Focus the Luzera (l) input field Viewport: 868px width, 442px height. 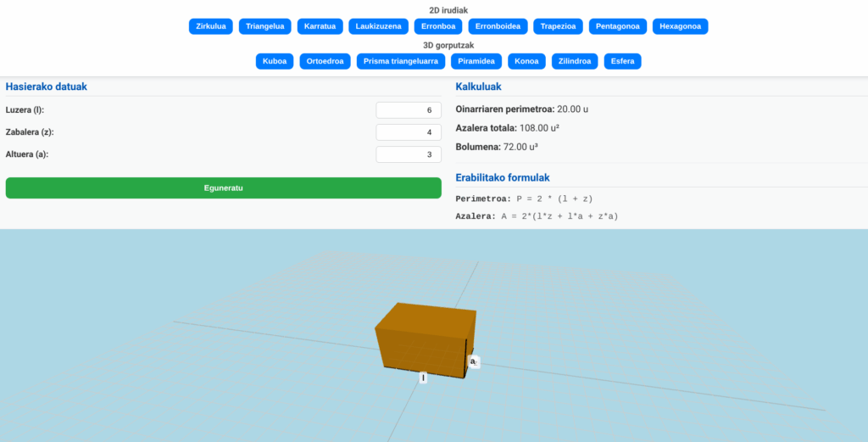pyautogui.click(x=409, y=110)
